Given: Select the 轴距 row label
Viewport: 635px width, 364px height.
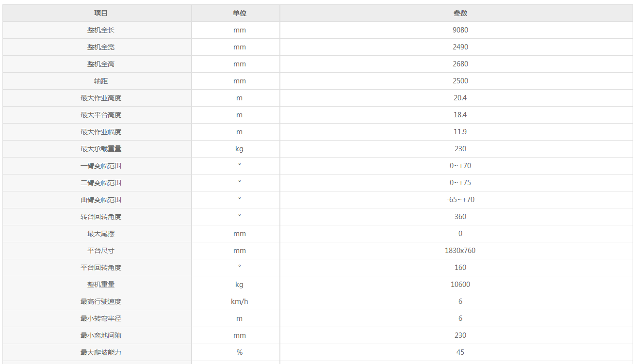Looking at the screenshot, I should pos(101,81).
